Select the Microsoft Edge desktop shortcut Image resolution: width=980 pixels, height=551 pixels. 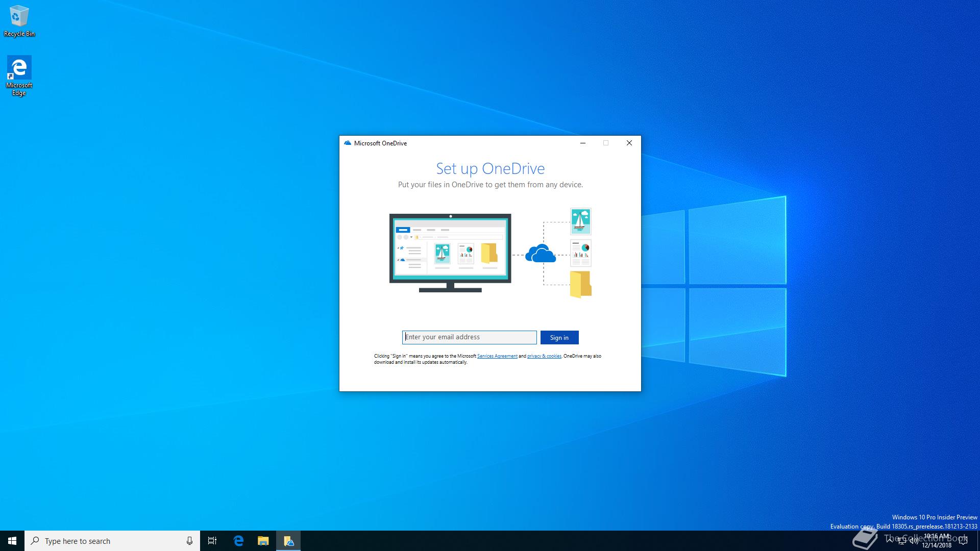click(x=19, y=75)
